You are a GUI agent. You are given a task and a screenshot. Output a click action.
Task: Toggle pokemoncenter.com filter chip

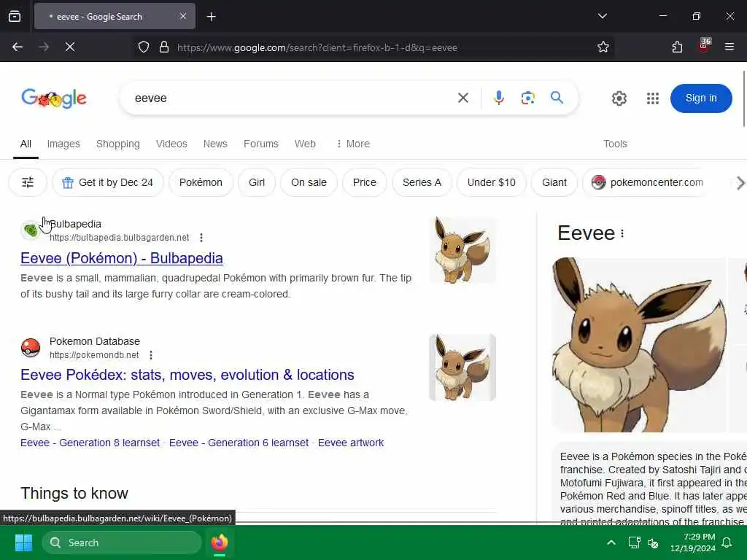(x=647, y=182)
